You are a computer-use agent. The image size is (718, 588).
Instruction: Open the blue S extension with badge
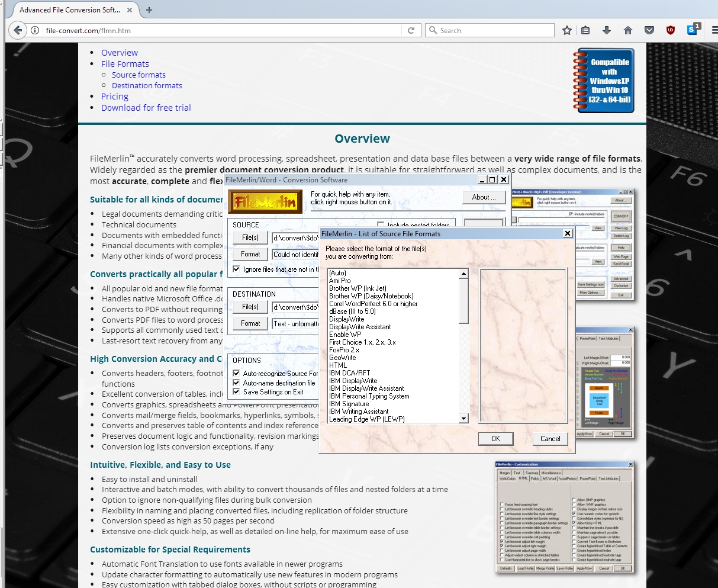693,30
